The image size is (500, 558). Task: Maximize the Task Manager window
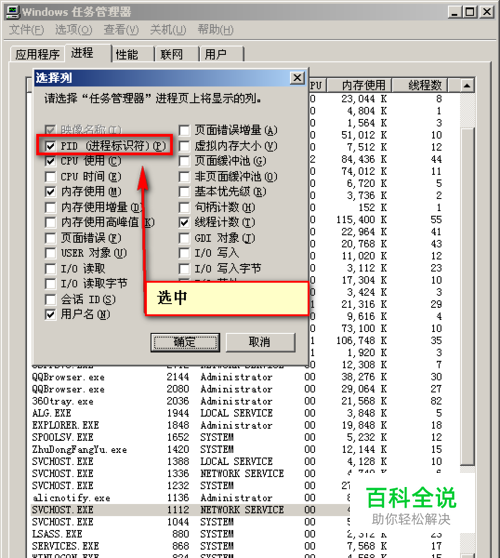tap(470, 12)
